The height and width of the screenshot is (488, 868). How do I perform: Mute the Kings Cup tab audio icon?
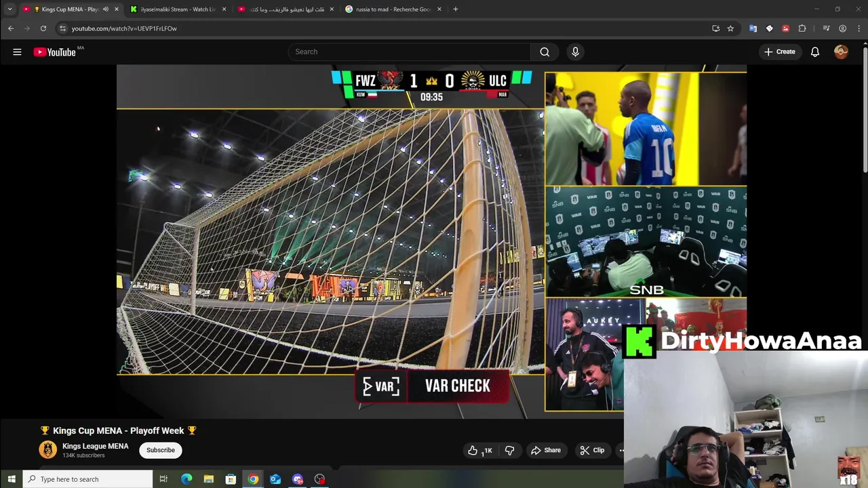point(106,9)
